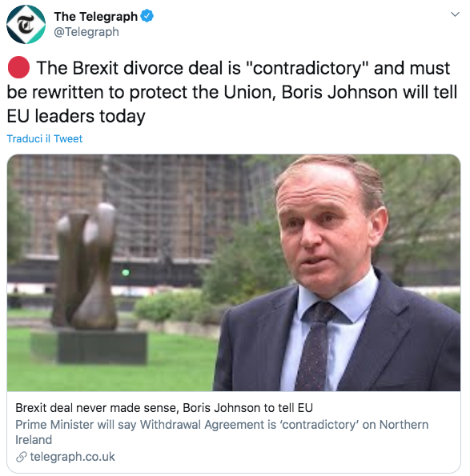Click the red circle emoji
The image size is (470, 476).
(x=19, y=67)
